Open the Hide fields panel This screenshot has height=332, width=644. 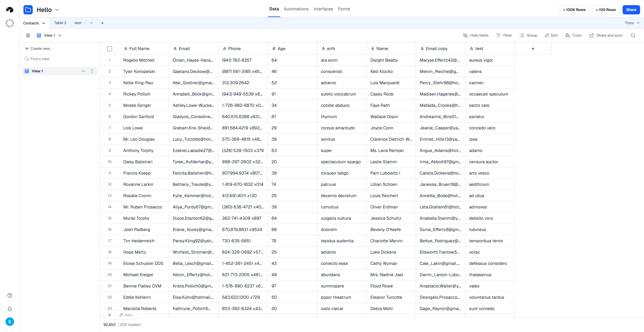476,35
